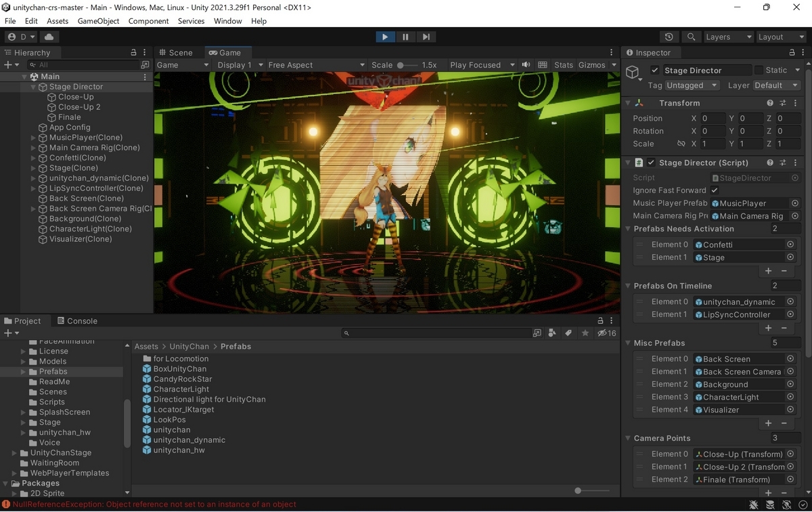812x512 pixels.
Task: Open Transform component help reference
Action: (x=770, y=103)
